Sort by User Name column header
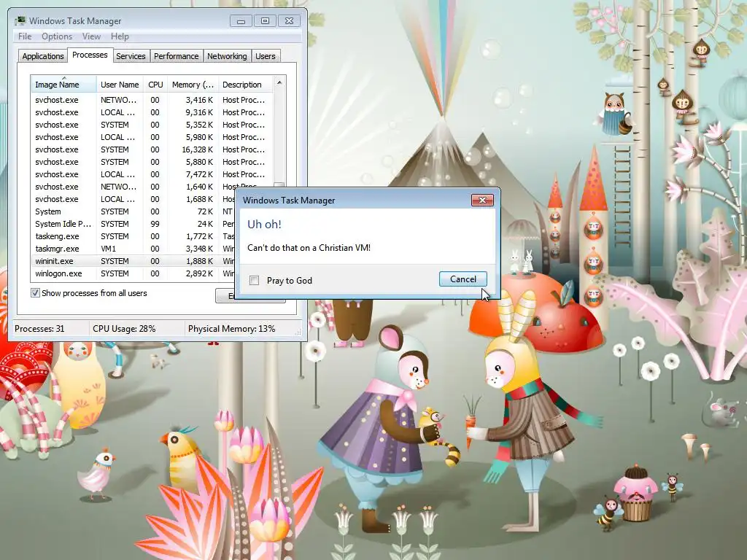The height and width of the screenshot is (560, 747). [x=120, y=85]
